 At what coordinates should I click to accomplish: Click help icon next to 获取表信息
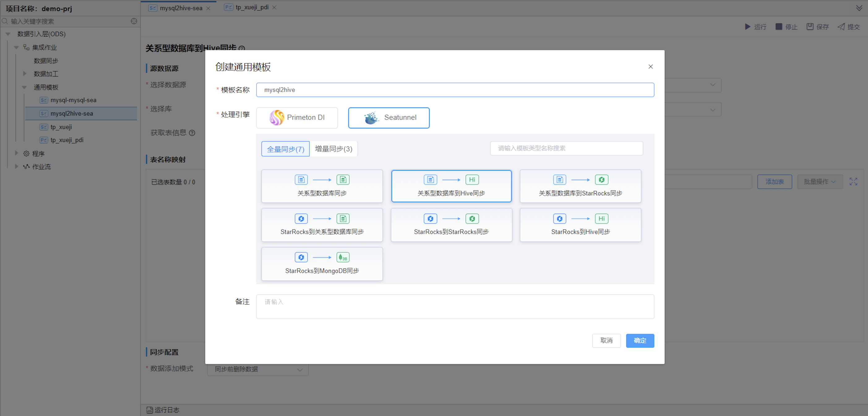[x=192, y=133]
